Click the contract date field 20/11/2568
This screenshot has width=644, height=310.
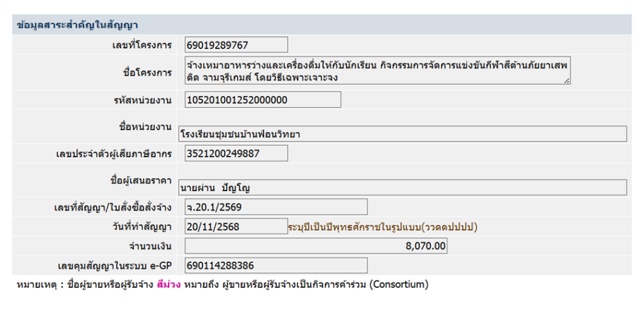[236, 226]
